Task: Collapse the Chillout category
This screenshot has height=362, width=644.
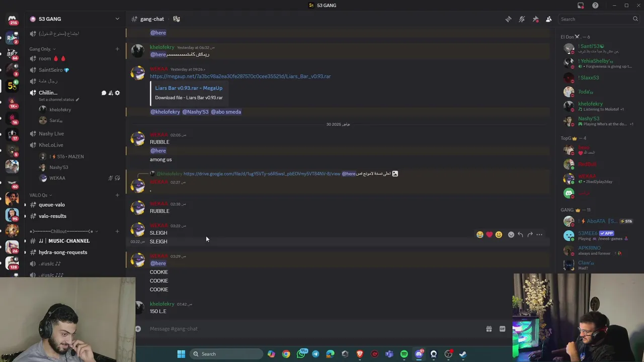Action: click(x=64, y=231)
